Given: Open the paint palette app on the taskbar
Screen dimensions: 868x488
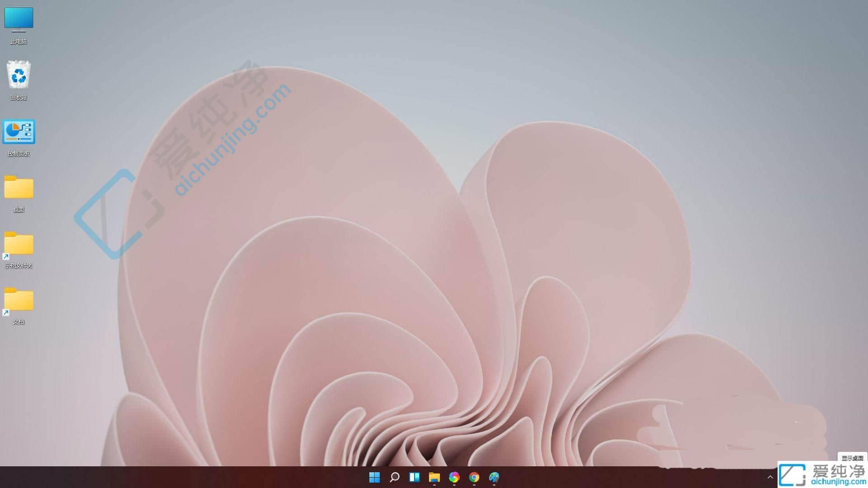Looking at the screenshot, I should pyautogui.click(x=494, y=477).
